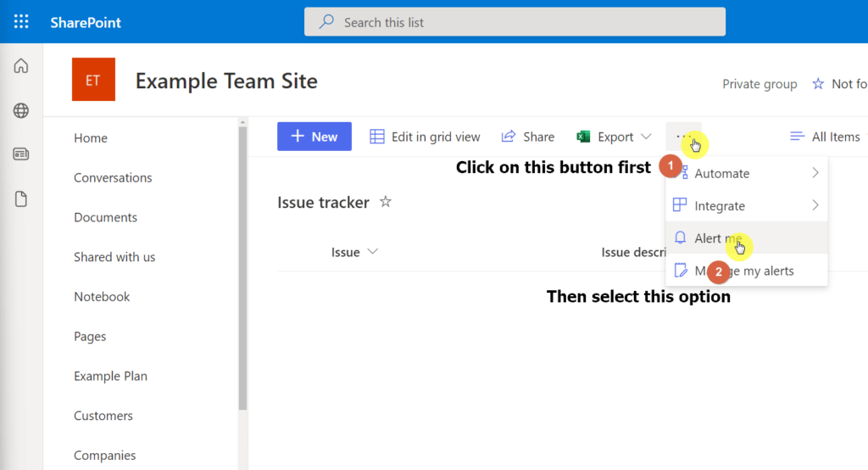Click Edit in grid view
The image size is (868, 470).
click(425, 137)
